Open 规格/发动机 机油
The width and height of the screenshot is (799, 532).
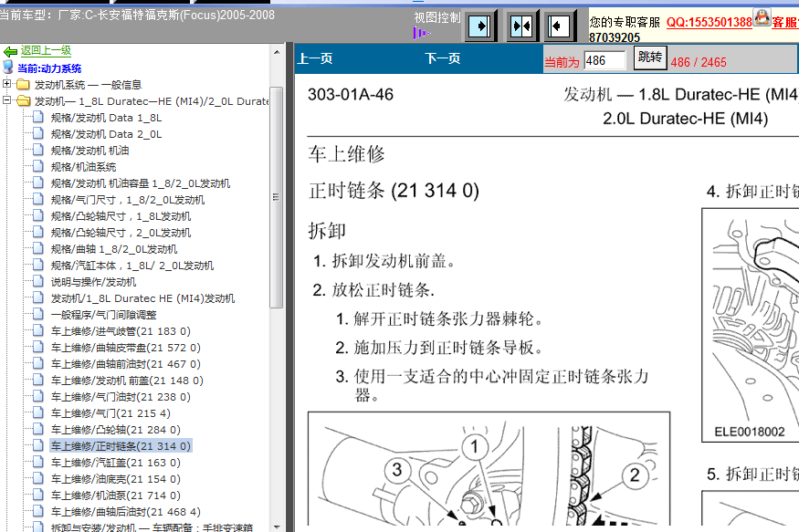pos(89,151)
